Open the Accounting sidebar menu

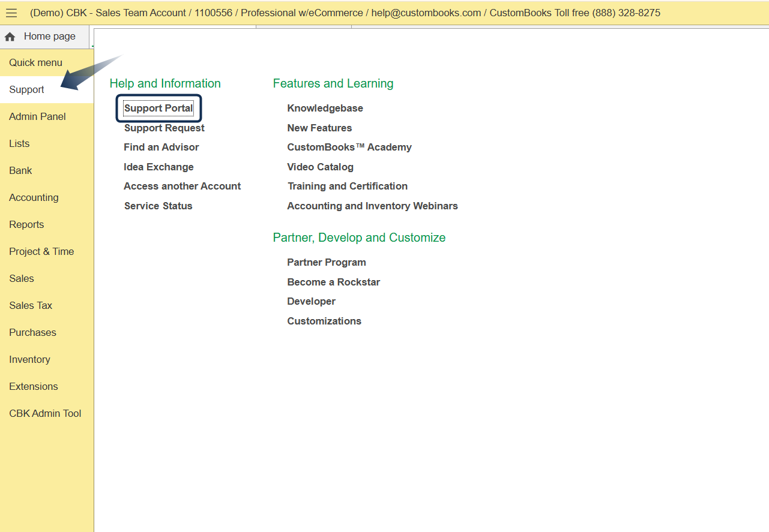[x=34, y=197]
